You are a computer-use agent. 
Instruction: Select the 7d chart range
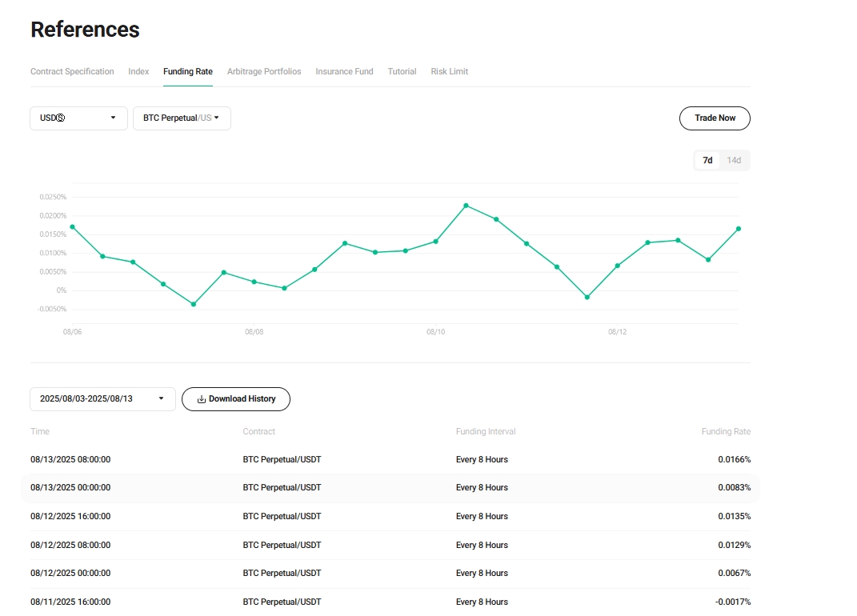707,161
